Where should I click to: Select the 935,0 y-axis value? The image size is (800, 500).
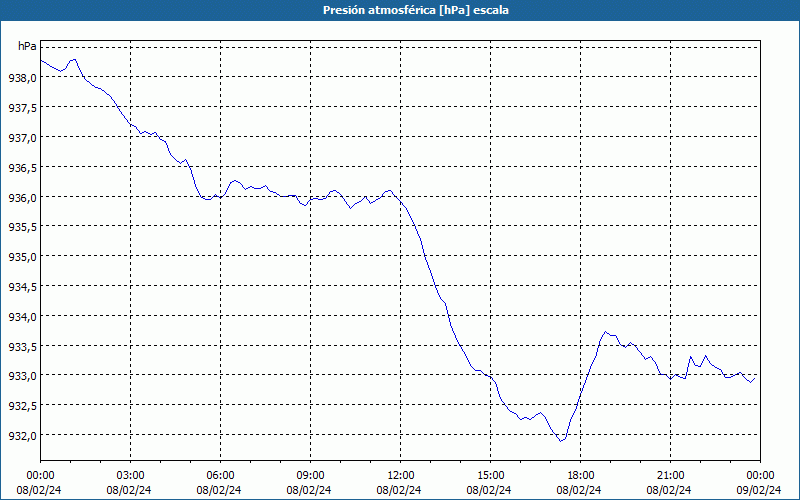click(x=22, y=257)
